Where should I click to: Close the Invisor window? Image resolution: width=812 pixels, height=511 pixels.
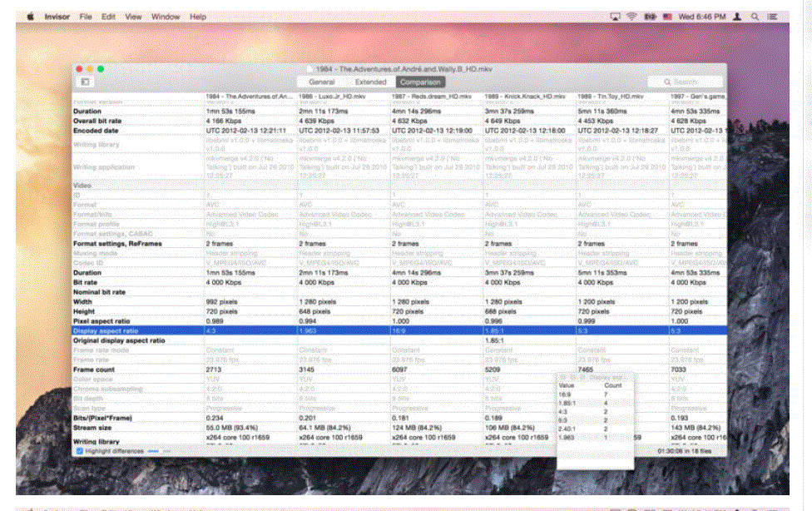click(79, 69)
